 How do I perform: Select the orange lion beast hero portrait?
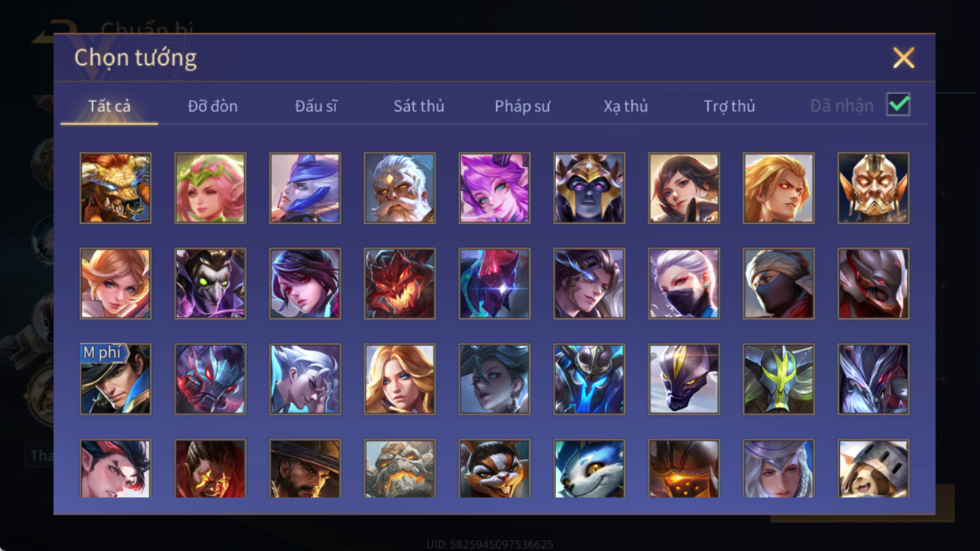pyautogui.click(x=115, y=188)
